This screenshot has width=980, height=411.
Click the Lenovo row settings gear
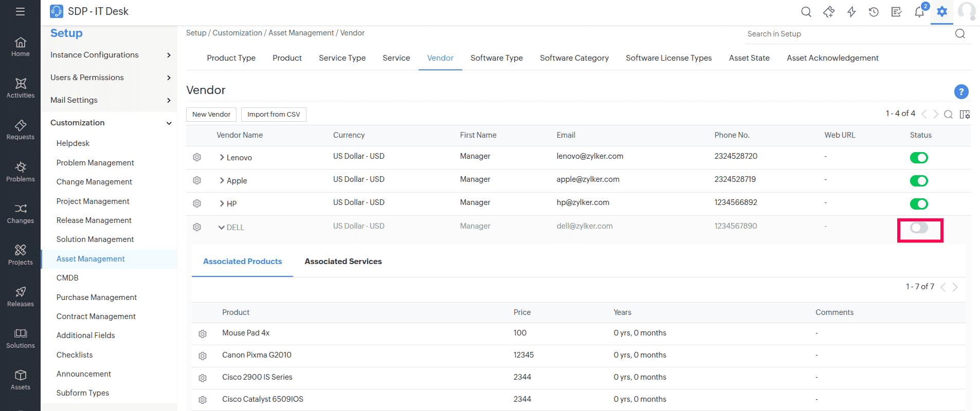tap(197, 157)
